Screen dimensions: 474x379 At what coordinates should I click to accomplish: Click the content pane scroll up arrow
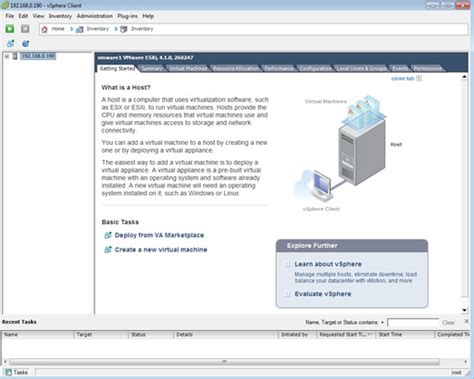click(x=464, y=77)
